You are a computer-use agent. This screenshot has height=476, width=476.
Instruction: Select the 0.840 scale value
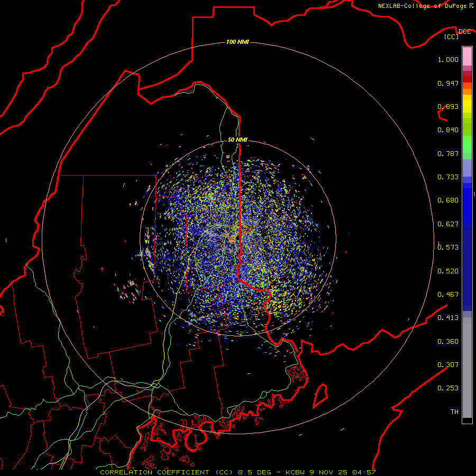point(448,130)
